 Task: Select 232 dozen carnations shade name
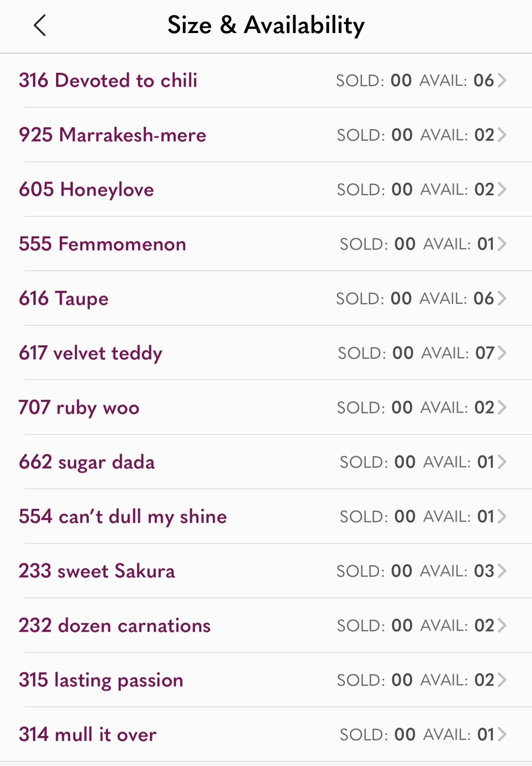coord(115,626)
